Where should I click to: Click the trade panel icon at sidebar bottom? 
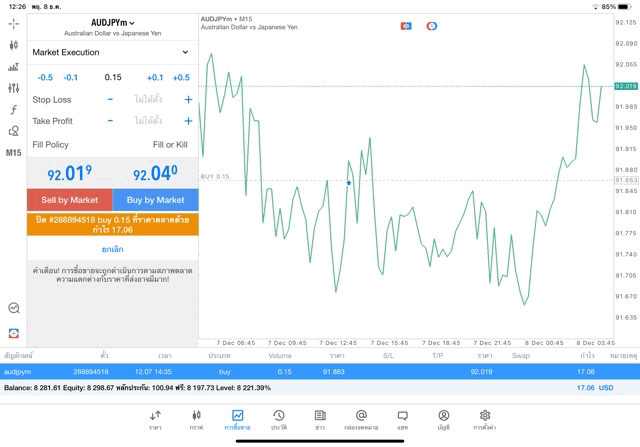coord(14,333)
